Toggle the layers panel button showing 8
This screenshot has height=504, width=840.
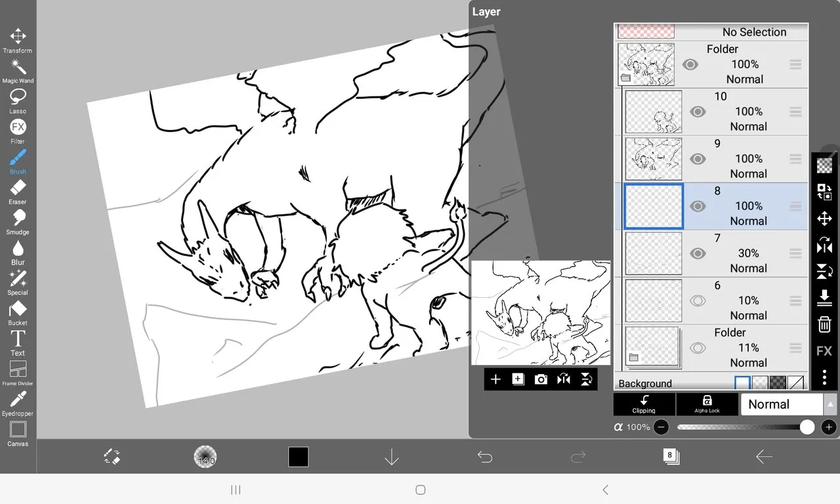(x=671, y=457)
